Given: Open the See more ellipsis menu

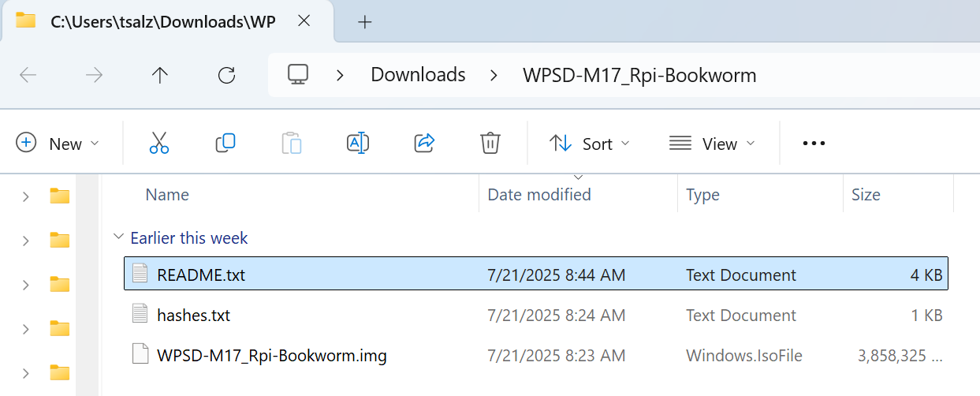Looking at the screenshot, I should [813, 144].
